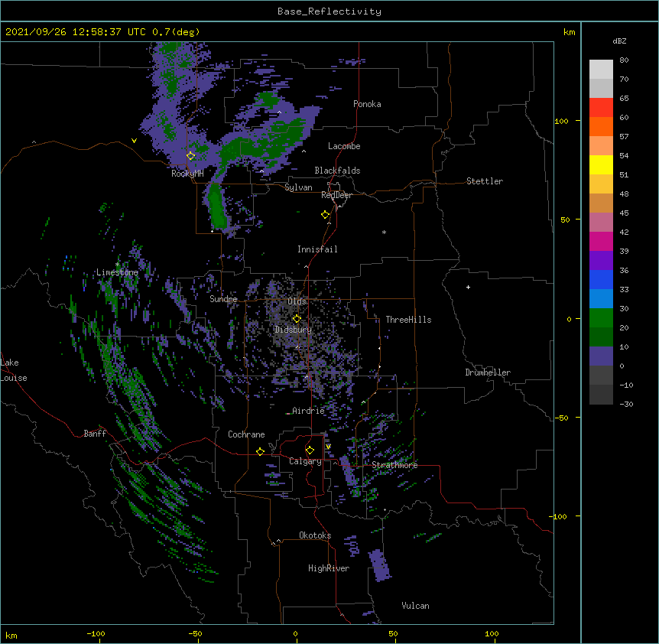The width and height of the screenshot is (659, 644).
Task: Click the Lacombe city label
Action: point(344,146)
